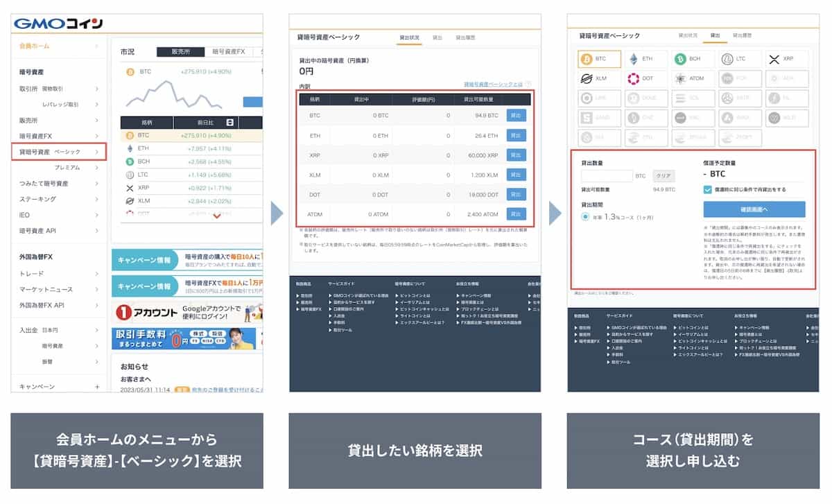Image resolution: width=832 pixels, height=504 pixels.
Task: Choose the ETH coin tile in the lending grid
Action: [x=647, y=60]
